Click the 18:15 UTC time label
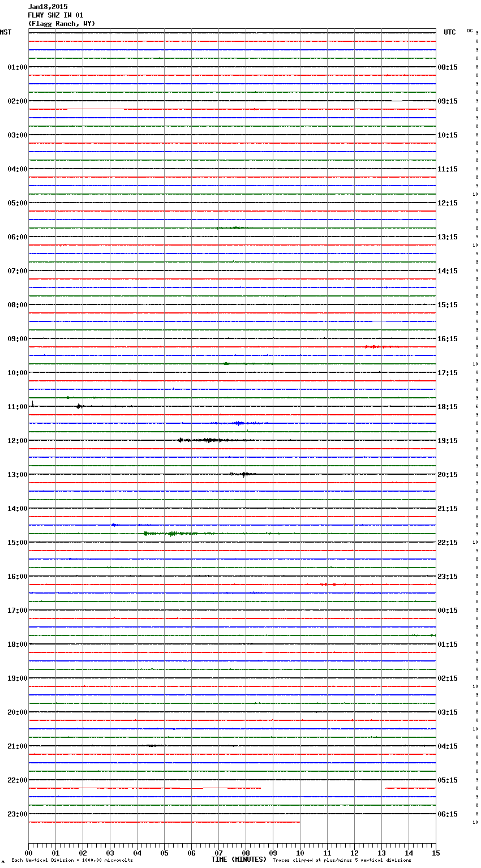Viewport: 481px width, 868px height. coord(448,407)
